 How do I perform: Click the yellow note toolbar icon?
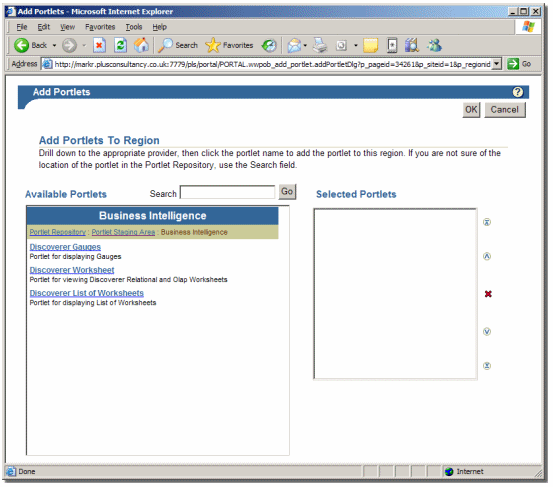pyautogui.click(x=370, y=45)
